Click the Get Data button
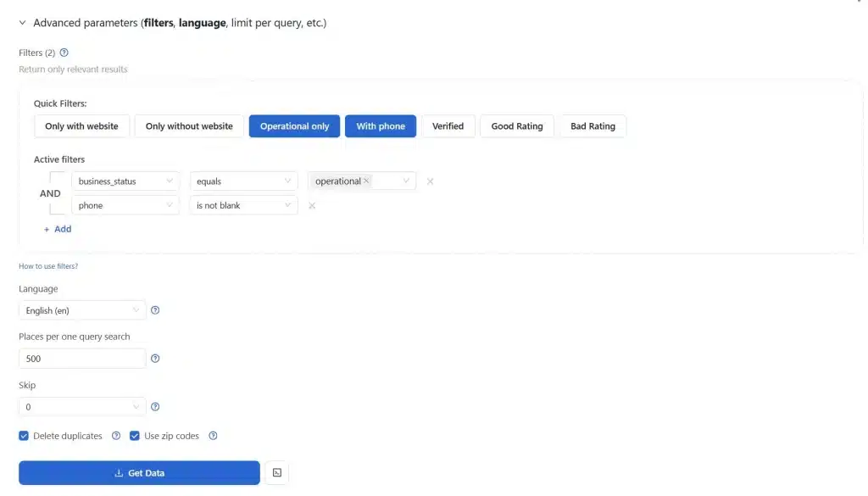The width and height of the screenshot is (868, 496). coord(138,473)
